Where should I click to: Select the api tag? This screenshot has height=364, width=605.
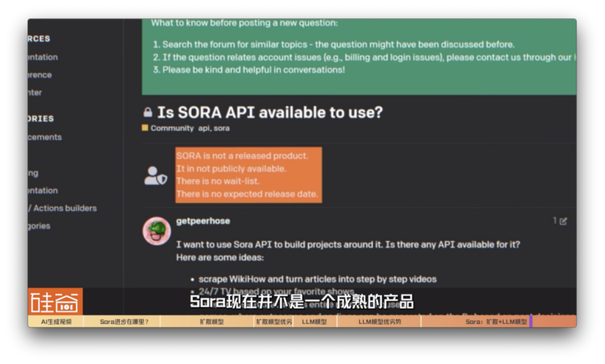click(x=204, y=128)
